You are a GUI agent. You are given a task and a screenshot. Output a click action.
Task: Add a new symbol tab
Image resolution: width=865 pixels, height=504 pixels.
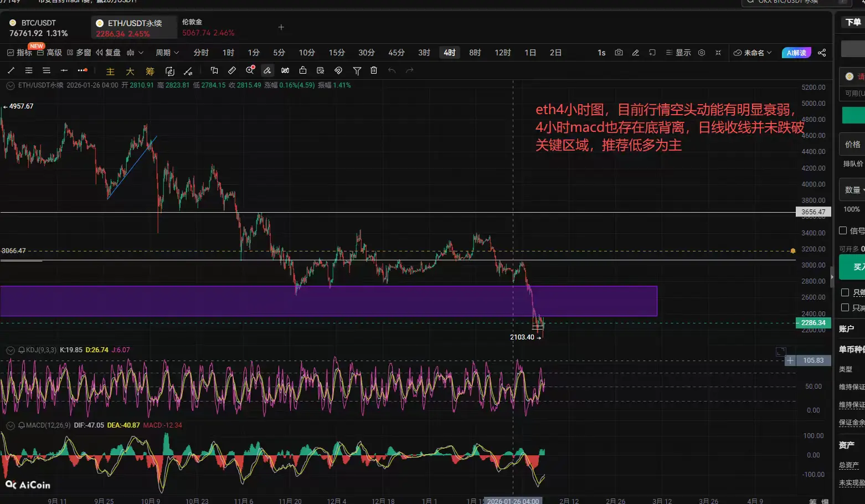coord(281,27)
